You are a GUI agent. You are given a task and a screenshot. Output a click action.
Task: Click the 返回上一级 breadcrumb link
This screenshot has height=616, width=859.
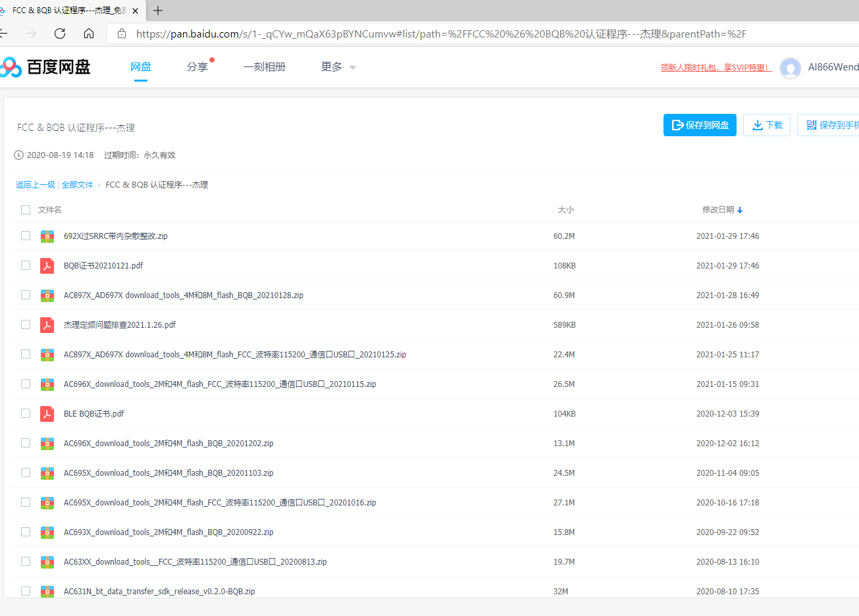point(36,185)
